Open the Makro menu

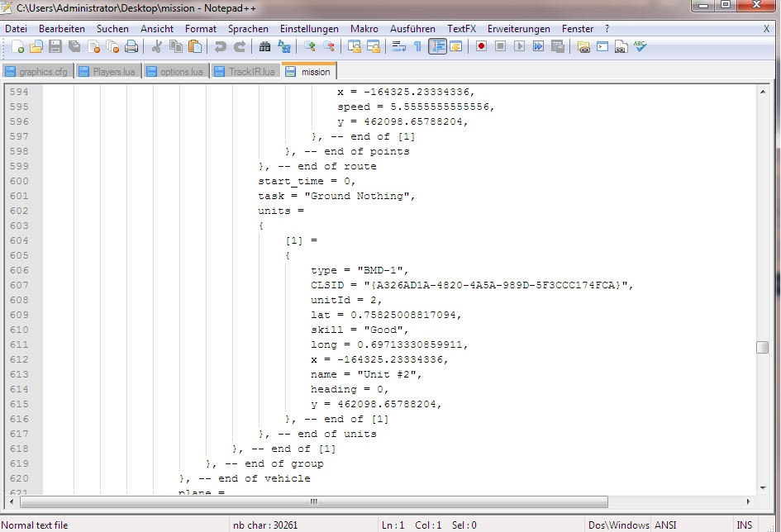[364, 29]
